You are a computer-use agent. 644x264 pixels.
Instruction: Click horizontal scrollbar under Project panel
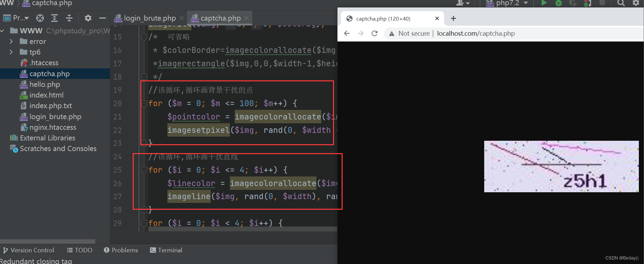click(47, 241)
